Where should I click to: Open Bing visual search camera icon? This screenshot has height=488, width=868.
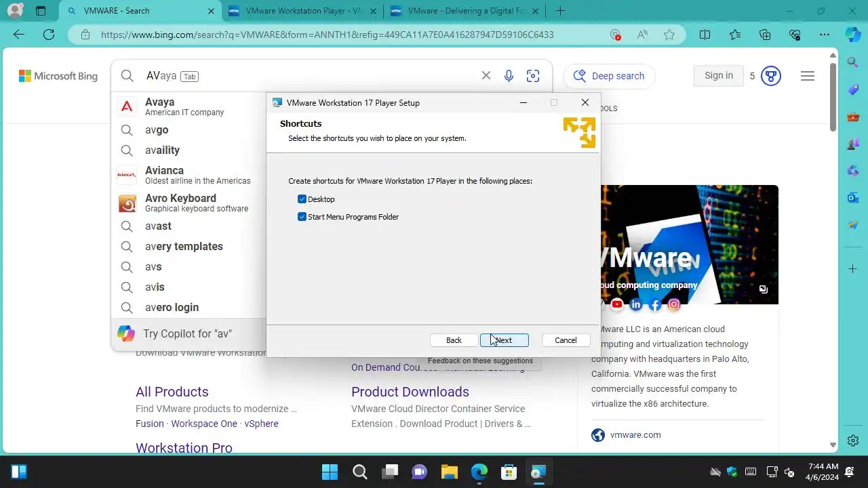[x=533, y=76]
